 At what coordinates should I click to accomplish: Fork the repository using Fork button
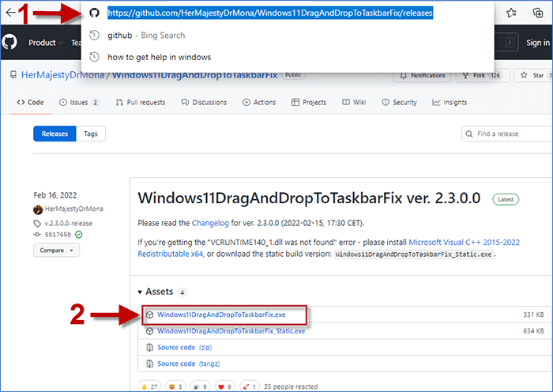tap(480, 75)
